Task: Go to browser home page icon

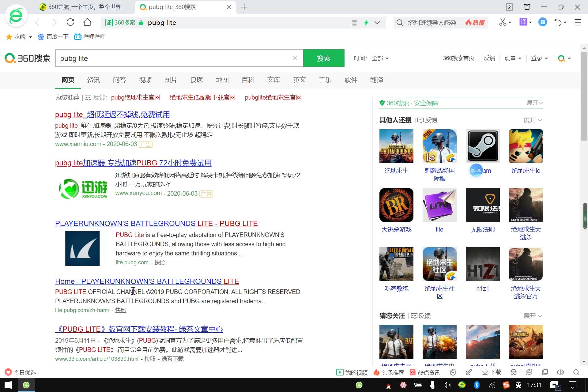Action: (x=87, y=22)
